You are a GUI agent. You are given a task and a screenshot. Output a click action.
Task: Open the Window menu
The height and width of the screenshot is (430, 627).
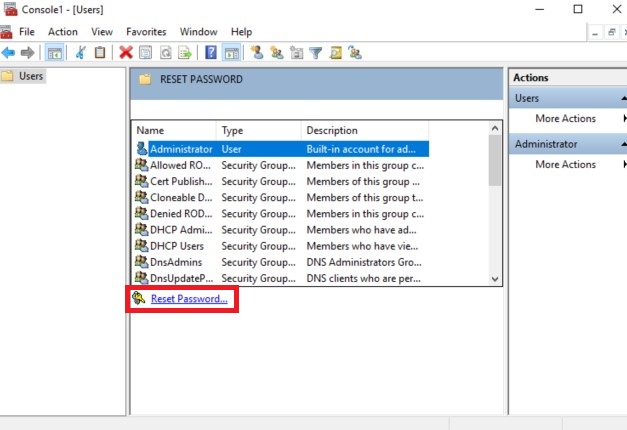point(199,32)
